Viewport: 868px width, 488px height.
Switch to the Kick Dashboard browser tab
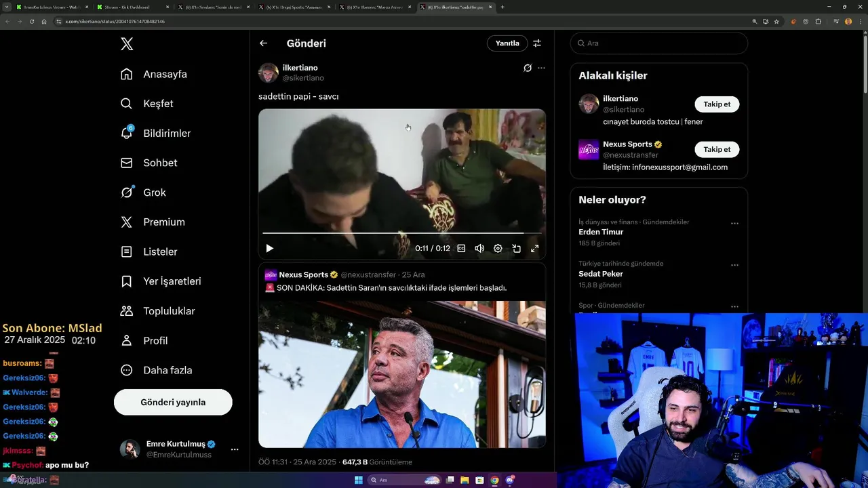pos(132,7)
